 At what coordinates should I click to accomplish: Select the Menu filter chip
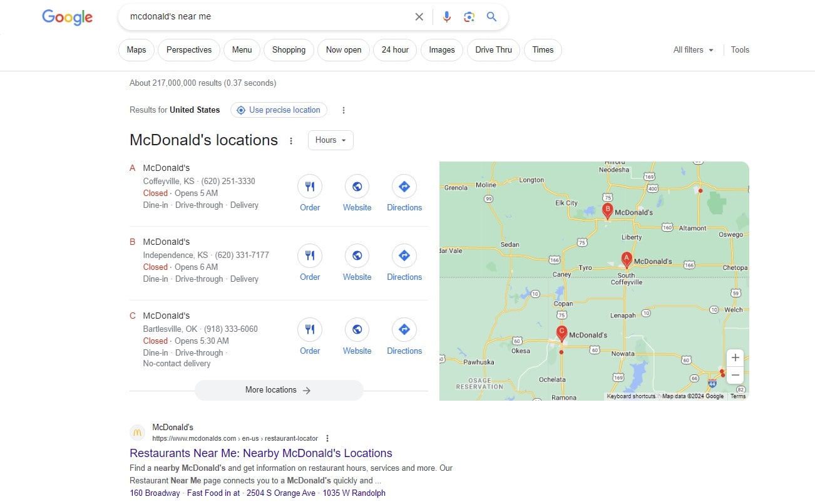[x=242, y=50]
